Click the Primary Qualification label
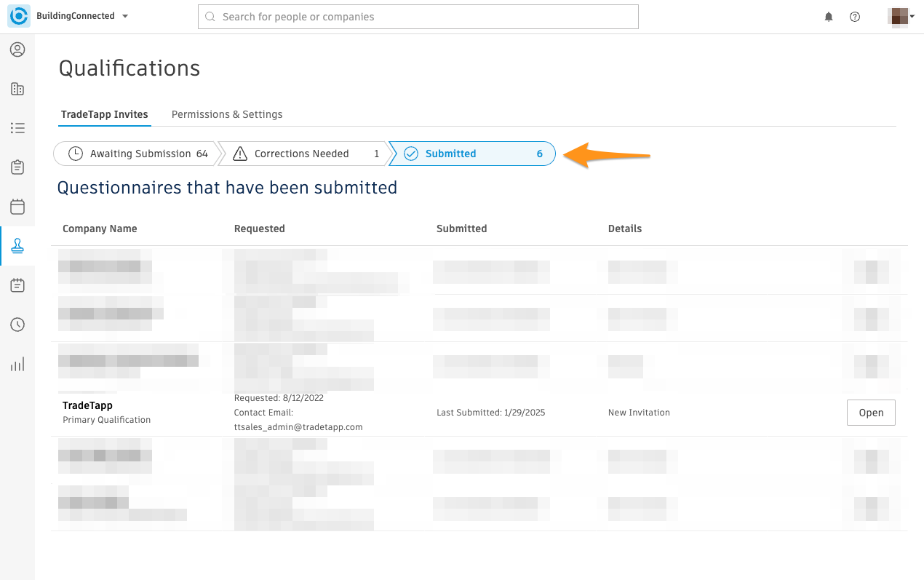 pyautogui.click(x=107, y=420)
